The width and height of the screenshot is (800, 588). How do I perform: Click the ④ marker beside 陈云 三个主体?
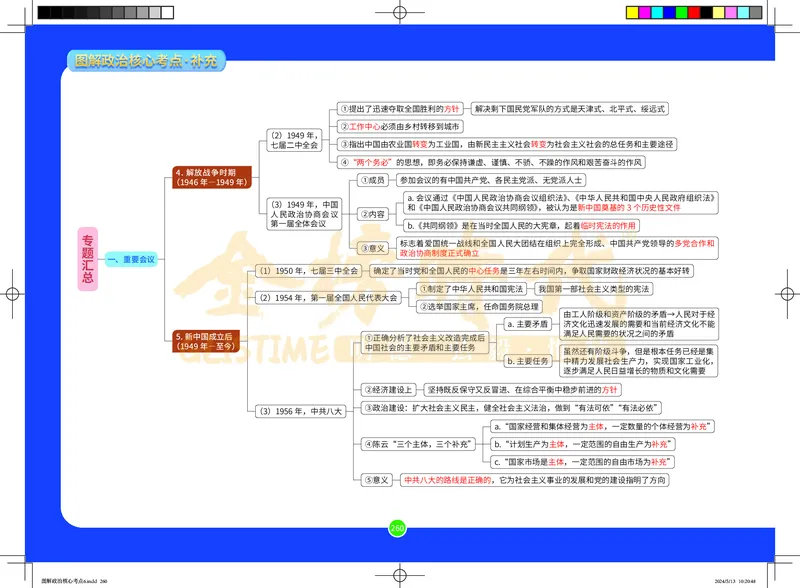[x=368, y=444]
